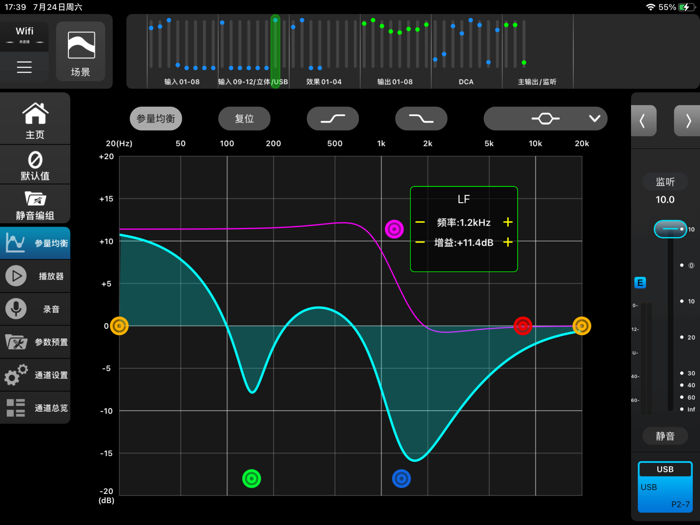Screen dimensions: 700x525
Task: Toggle the 参量均衡 EQ enable button
Action: coord(156,119)
